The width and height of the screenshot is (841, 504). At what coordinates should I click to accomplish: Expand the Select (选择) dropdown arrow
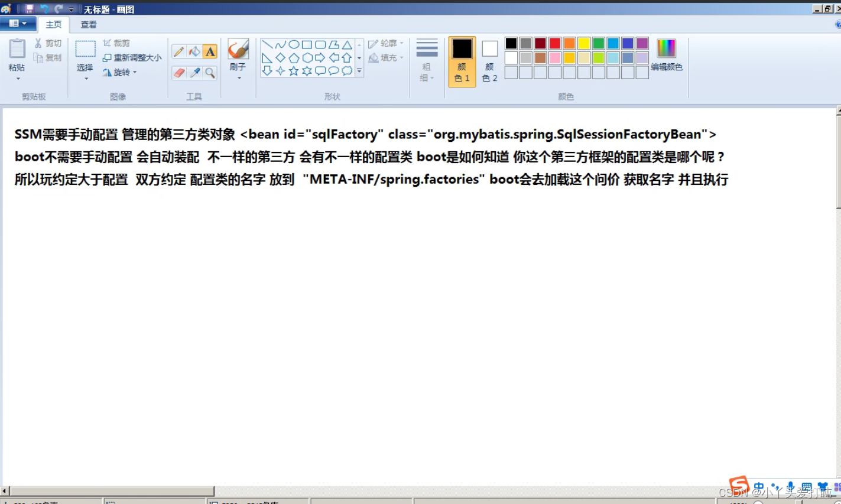[86, 79]
